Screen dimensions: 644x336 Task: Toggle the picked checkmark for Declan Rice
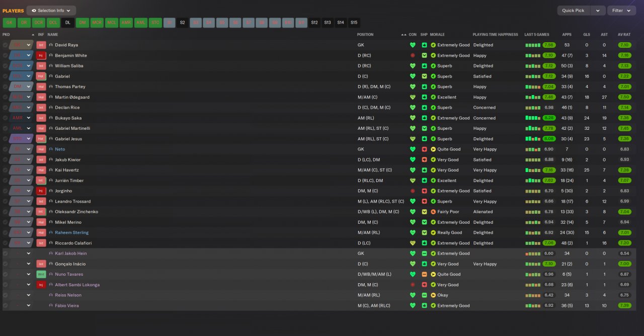click(5, 107)
